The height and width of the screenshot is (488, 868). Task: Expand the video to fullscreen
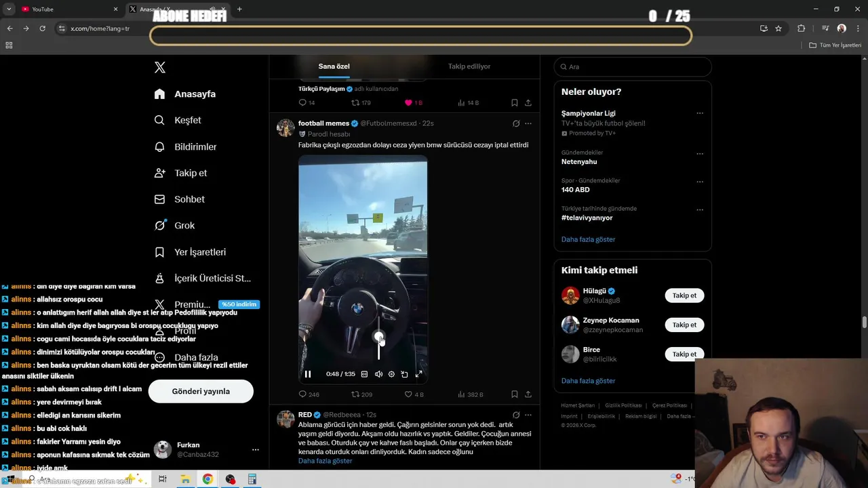(418, 374)
